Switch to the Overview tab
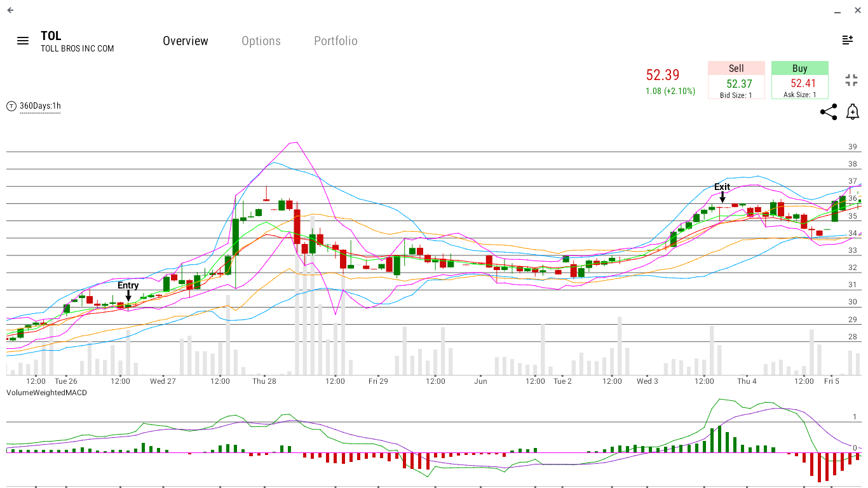Viewport: 868px width, 488px height. pyautogui.click(x=186, y=41)
